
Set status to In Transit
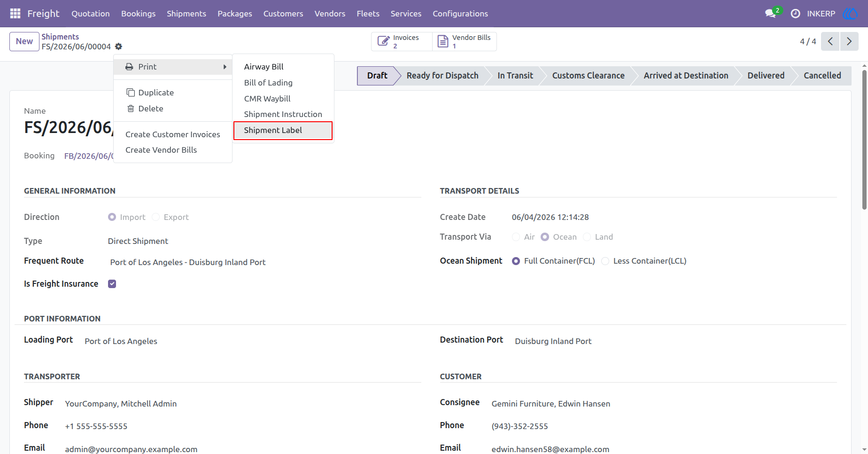pyautogui.click(x=515, y=76)
